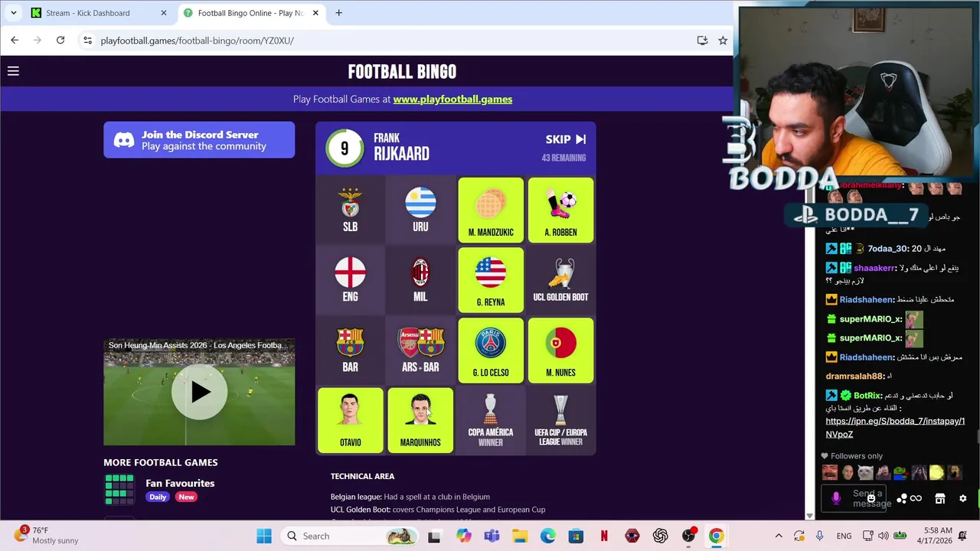
Task: Open the hamburger menu on Football Bingo
Action: [13, 71]
